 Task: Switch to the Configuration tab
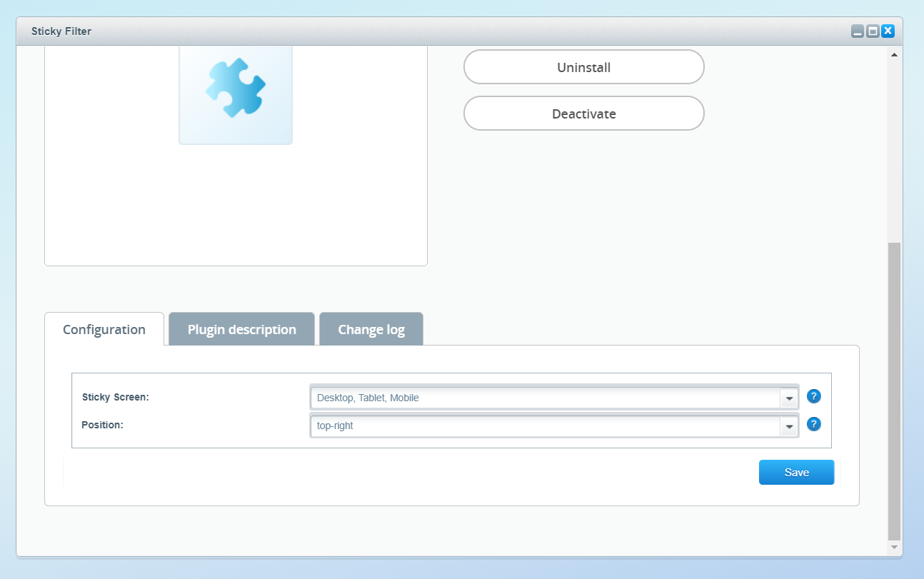[x=104, y=330]
